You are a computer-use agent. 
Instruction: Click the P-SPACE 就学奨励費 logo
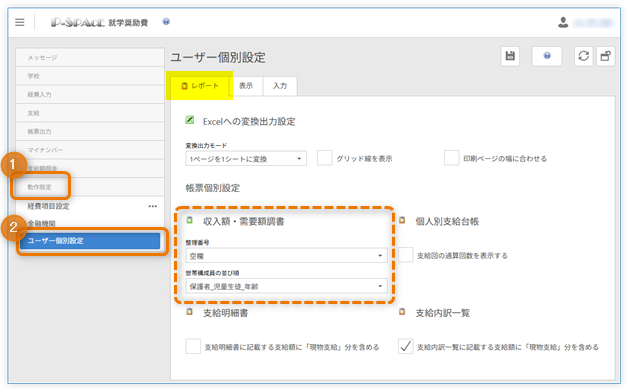pos(99,22)
